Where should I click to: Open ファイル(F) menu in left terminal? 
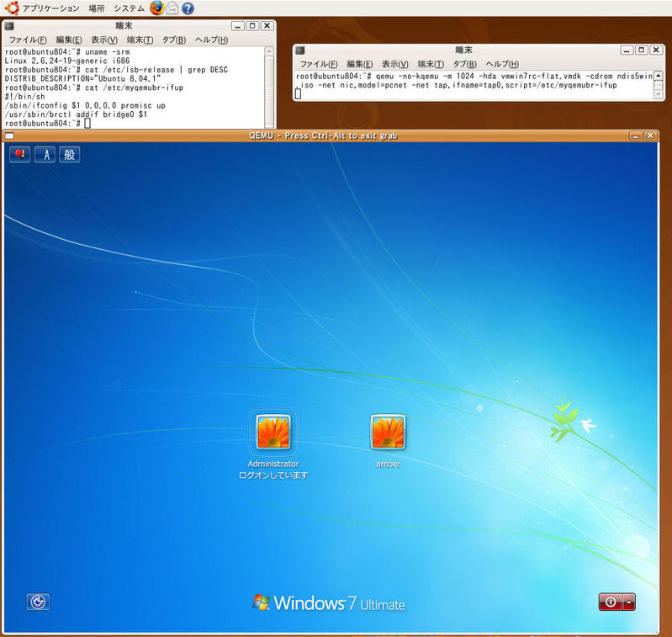pyautogui.click(x=28, y=40)
